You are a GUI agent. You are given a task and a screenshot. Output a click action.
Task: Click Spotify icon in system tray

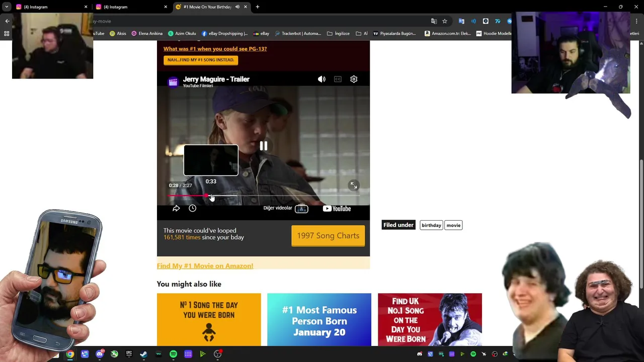click(473, 354)
